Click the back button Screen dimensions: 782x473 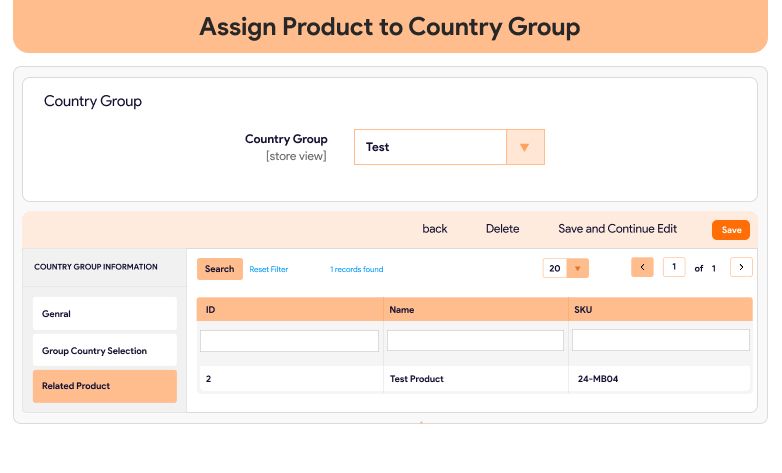point(435,229)
